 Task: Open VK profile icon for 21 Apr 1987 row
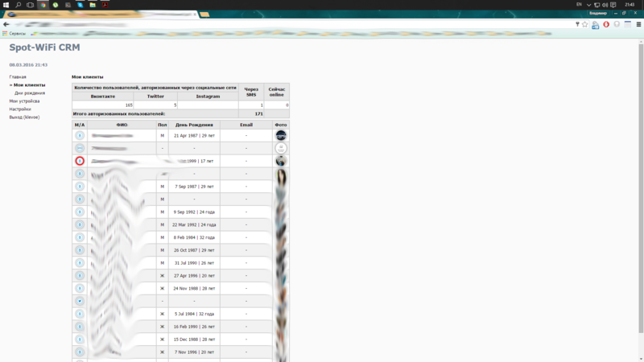pyautogui.click(x=80, y=135)
